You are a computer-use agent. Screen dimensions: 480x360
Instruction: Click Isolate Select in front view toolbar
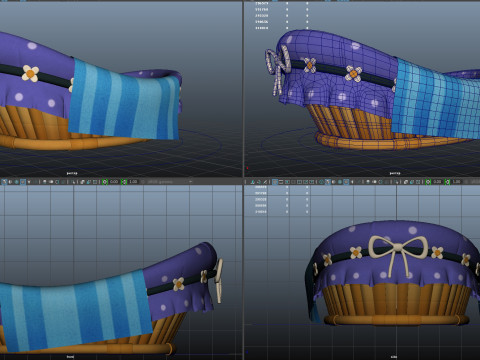pyautogui.click(x=73, y=182)
